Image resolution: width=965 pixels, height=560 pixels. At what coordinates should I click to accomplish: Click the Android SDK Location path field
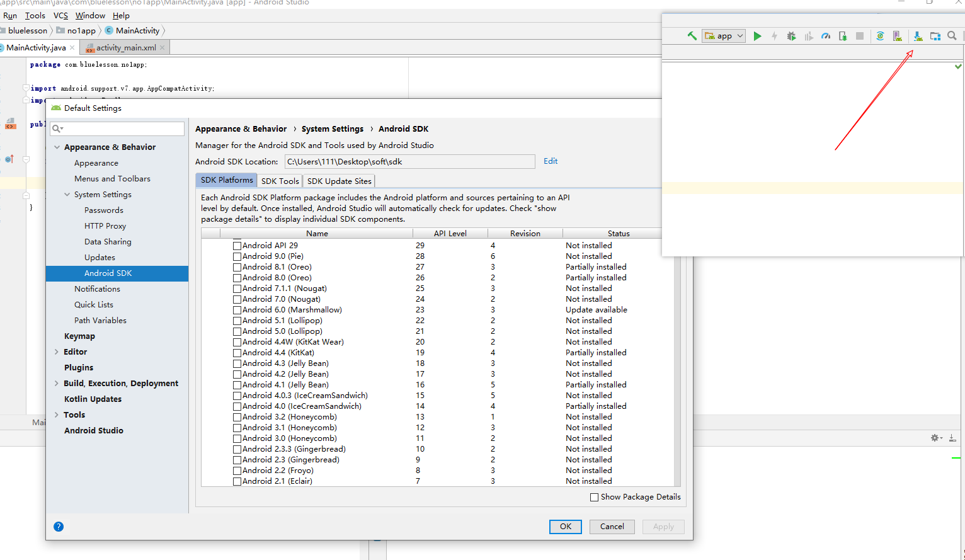click(410, 162)
